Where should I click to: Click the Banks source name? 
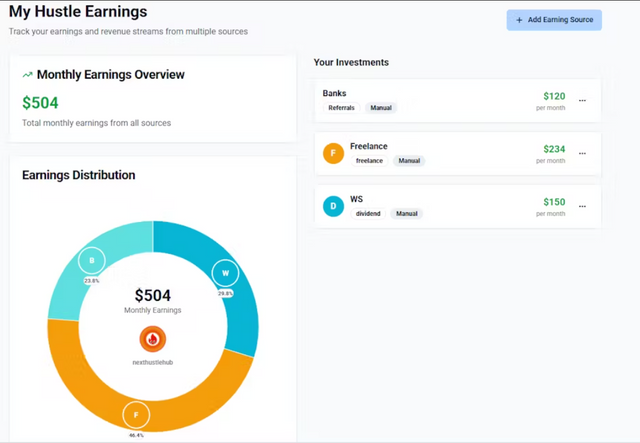(x=334, y=93)
